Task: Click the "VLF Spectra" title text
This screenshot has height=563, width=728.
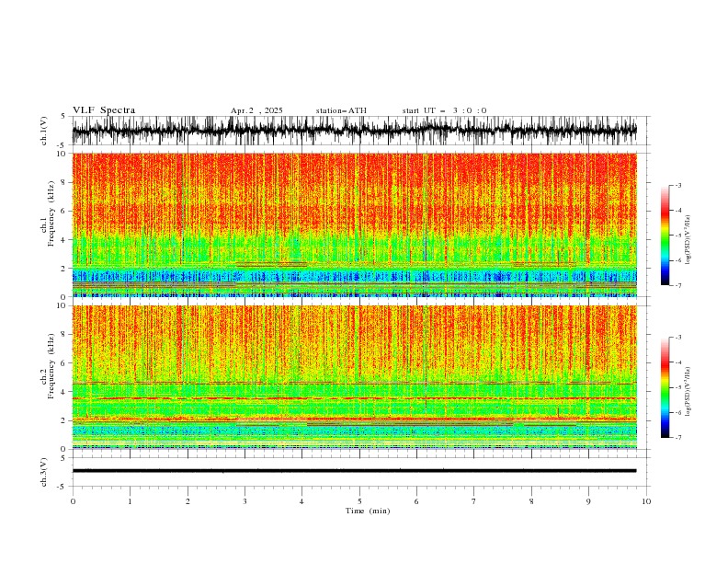Action: [104, 110]
